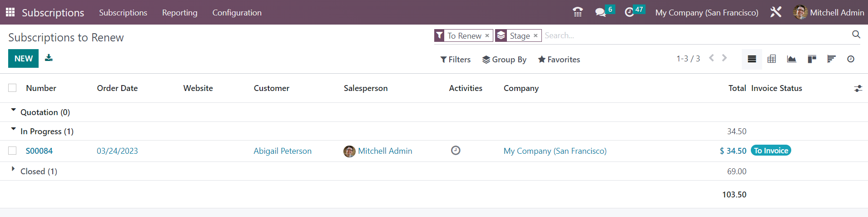Open the debug tools wrench icon

[x=776, y=12]
